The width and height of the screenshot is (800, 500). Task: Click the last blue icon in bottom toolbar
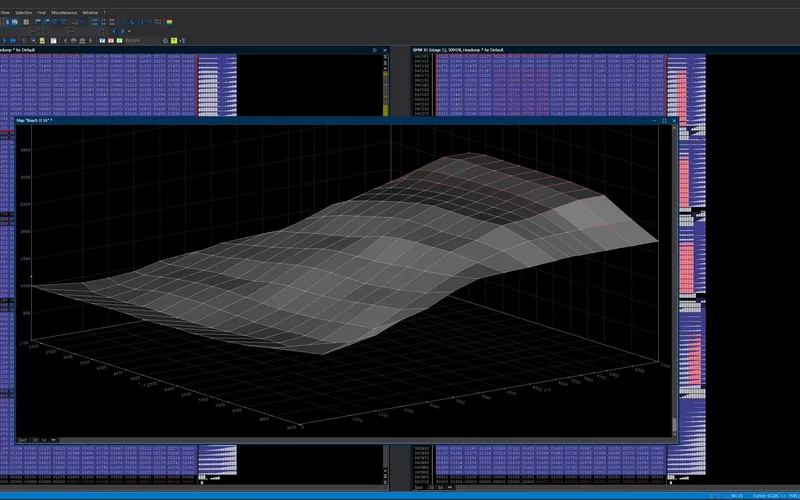(183, 40)
